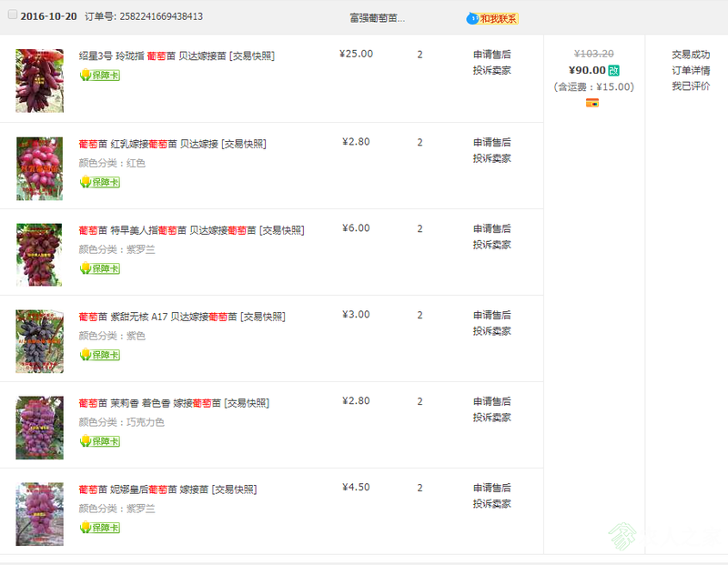
Task: Click 保障卡 badge under 特早美人指 item
Action: point(100,268)
